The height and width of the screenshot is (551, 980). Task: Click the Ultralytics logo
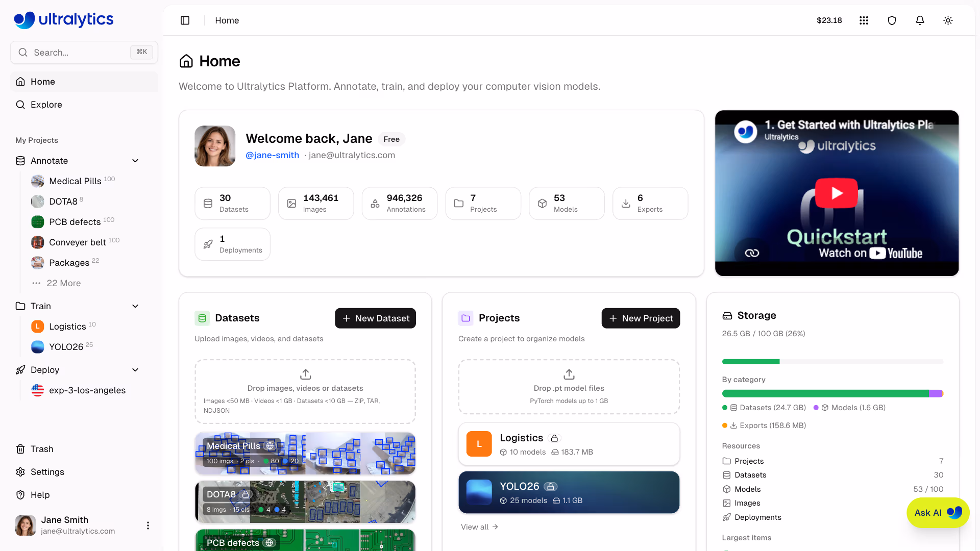pos(64,19)
